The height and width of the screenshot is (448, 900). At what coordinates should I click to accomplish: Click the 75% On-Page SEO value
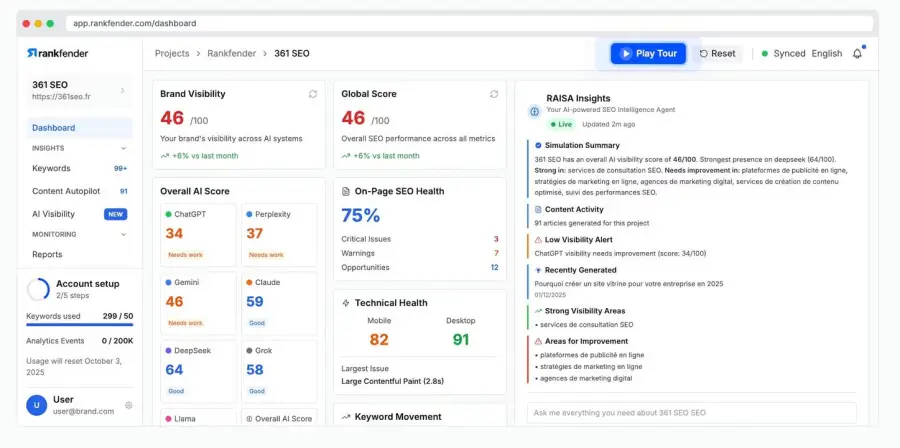(x=361, y=216)
